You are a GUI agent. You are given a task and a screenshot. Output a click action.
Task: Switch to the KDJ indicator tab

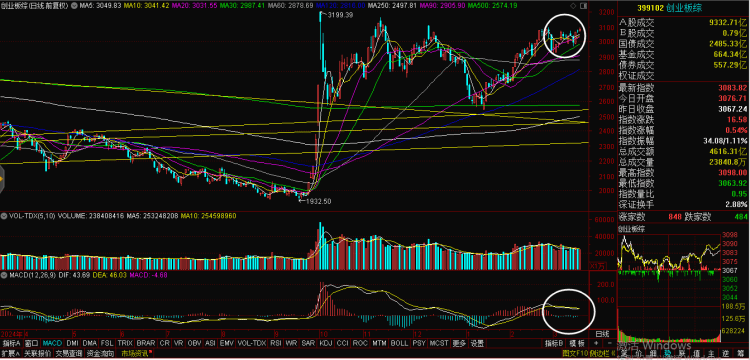click(325, 343)
